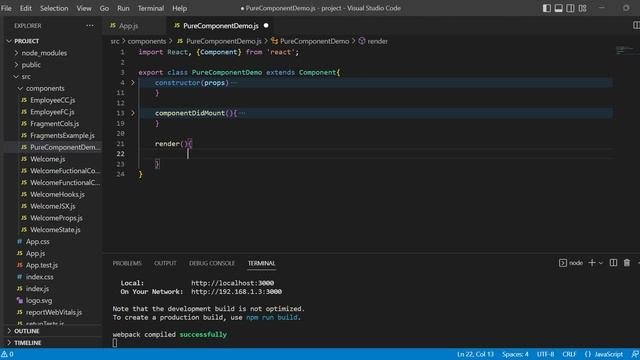Click CRLF end of line setting
Image resolution: width=640 pixels, height=360 pixels.
[x=569, y=354]
